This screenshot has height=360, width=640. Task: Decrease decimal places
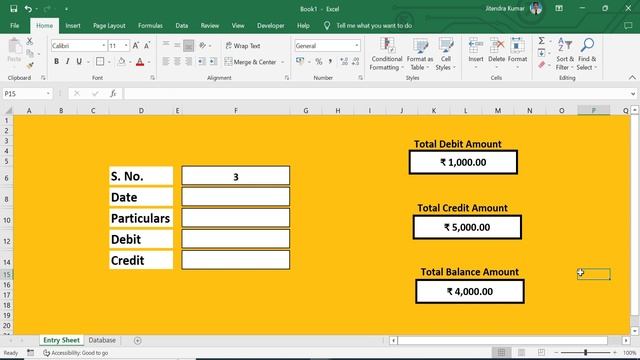(x=356, y=62)
